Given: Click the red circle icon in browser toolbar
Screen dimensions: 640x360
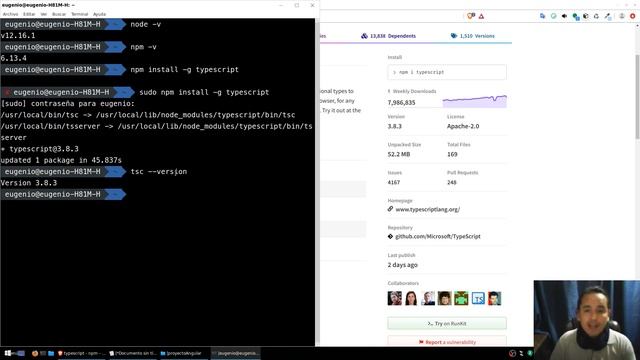Looking at the screenshot, I should (633, 16).
